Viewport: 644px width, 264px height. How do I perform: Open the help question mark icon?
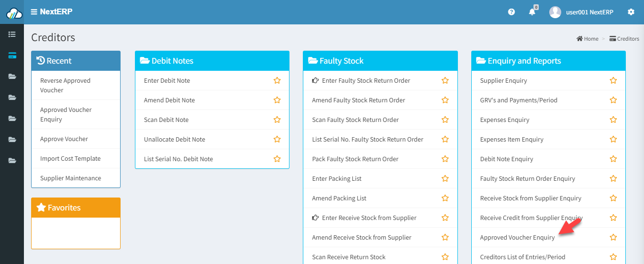coord(511,12)
